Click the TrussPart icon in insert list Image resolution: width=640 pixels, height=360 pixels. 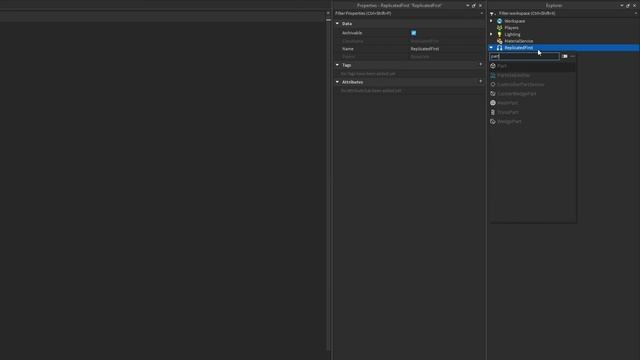pos(493,112)
